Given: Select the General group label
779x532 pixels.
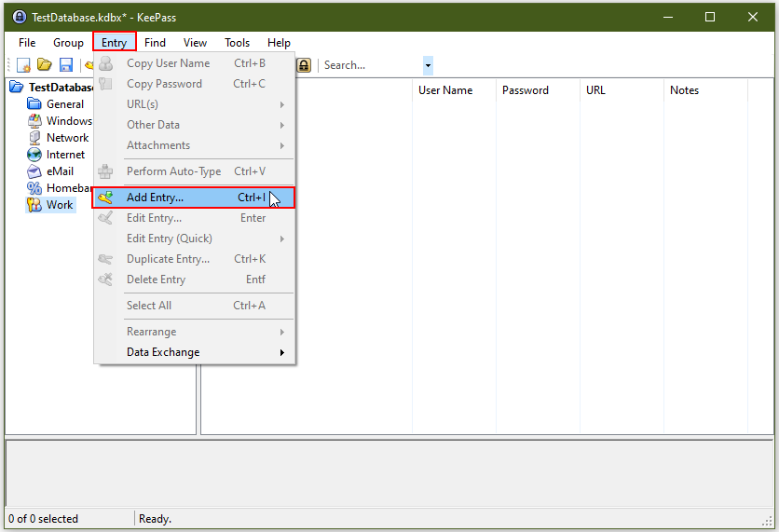Looking at the screenshot, I should pyautogui.click(x=65, y=104).
